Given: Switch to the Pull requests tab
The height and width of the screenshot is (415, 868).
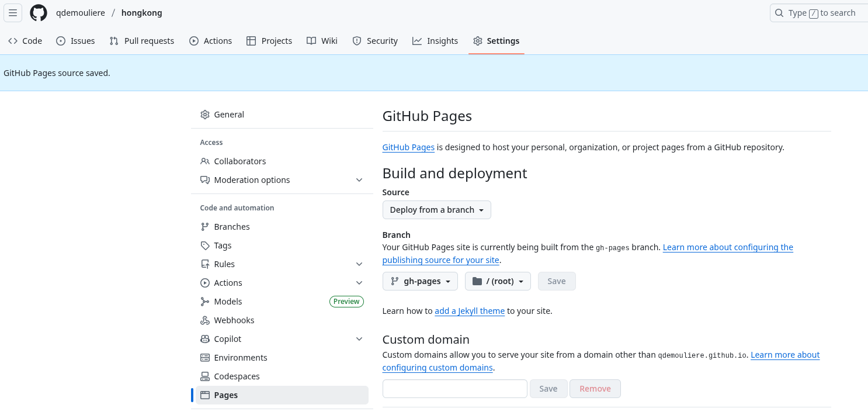Looking at the screenshot, I should pos(142,41).
